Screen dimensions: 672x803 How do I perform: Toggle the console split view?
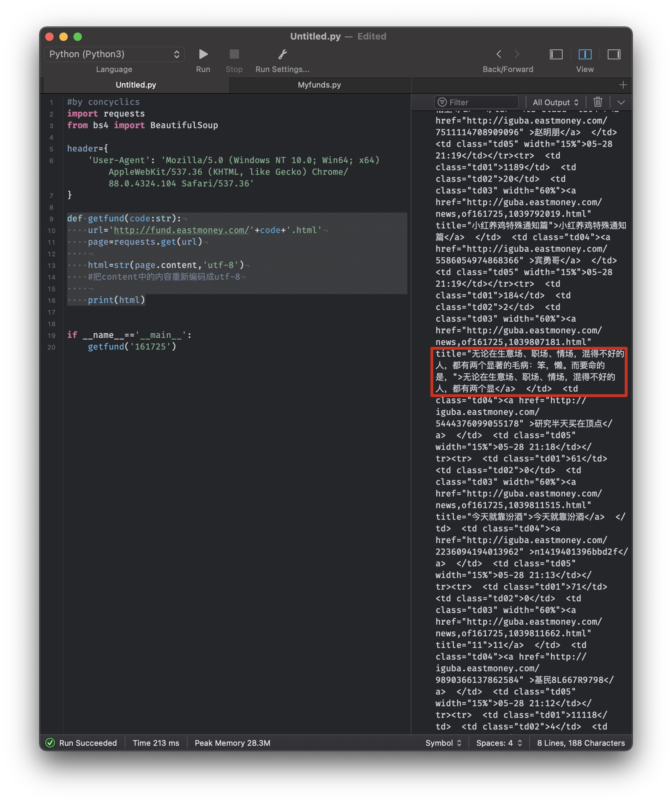(x=585, y=54)
